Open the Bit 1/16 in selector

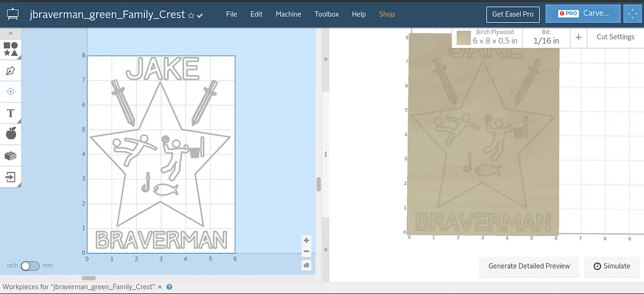pos(546,37)
